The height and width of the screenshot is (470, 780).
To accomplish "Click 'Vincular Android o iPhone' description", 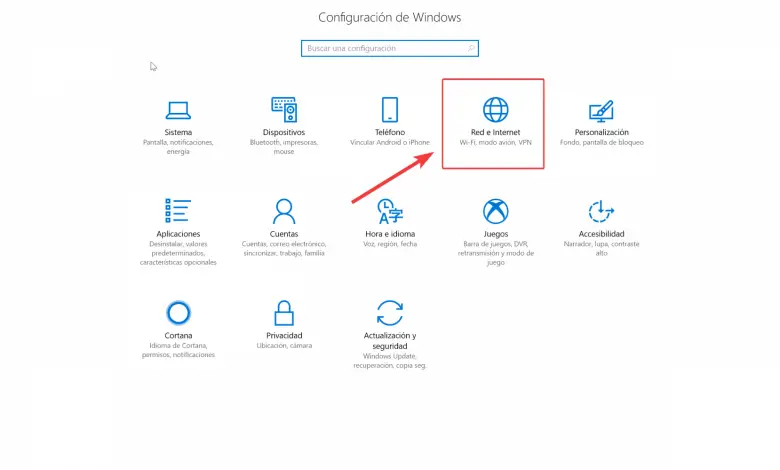I will pyautogui.click(x=390, y=142).
